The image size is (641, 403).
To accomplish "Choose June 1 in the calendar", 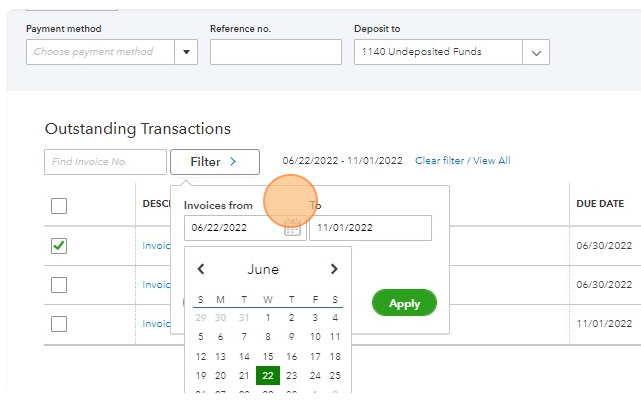I will click(267, 318).
